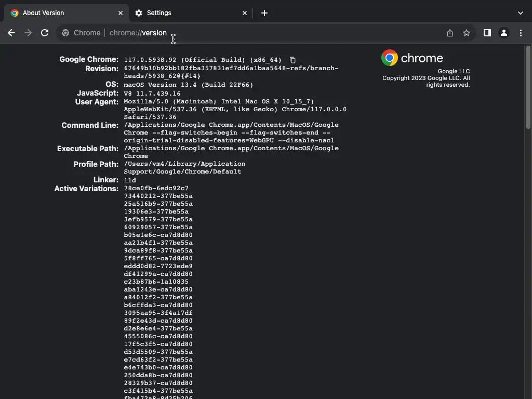The image size is (532, 399).
Task: Click the 'lld' Linker value
Action: (x=130, y=180)
